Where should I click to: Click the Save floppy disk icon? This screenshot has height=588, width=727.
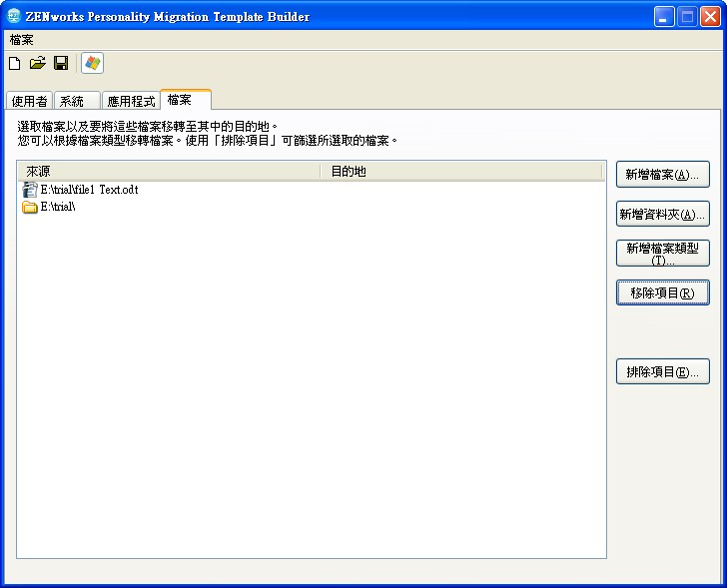[x=61, y=63]
